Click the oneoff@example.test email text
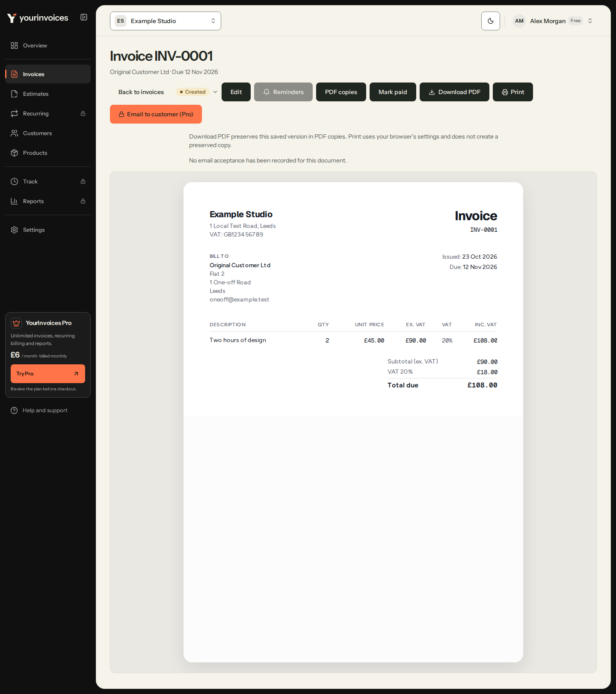Viewport: 616px width, 694px height. [240, 300]
